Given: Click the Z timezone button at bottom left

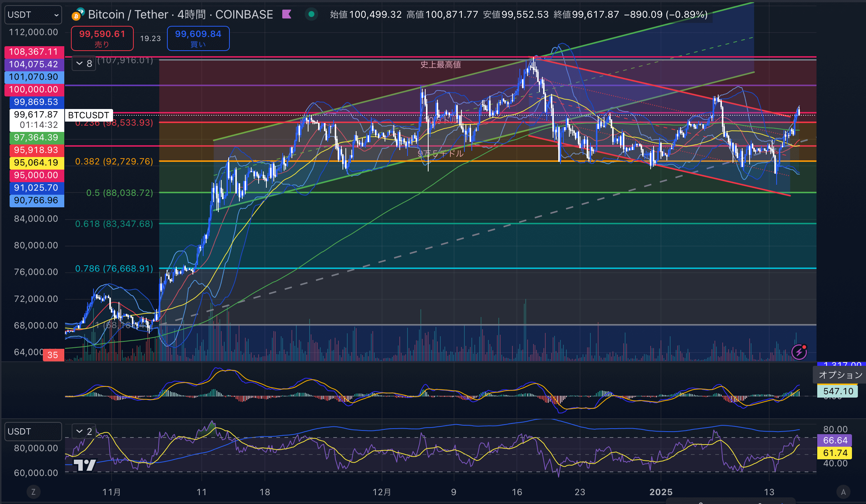Looking at the screenshot, I should (x=33, y=492).
